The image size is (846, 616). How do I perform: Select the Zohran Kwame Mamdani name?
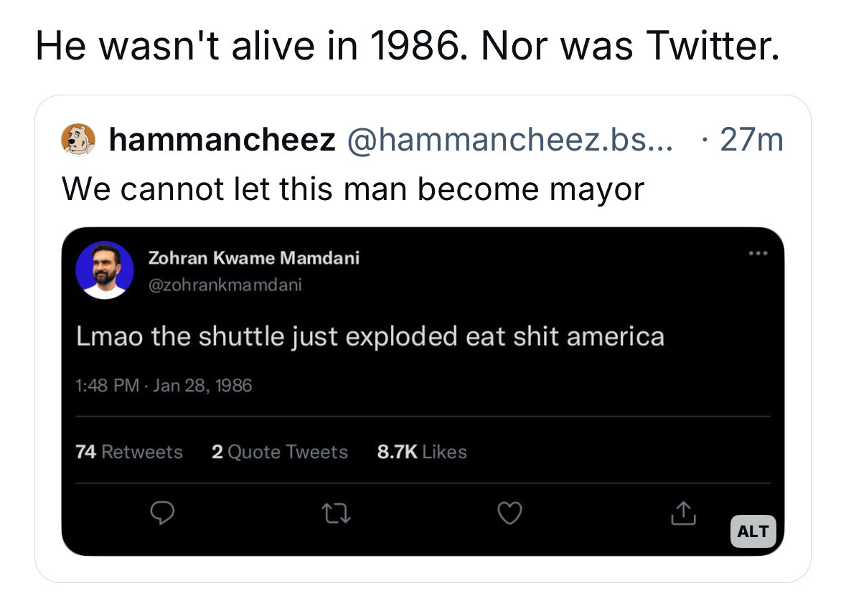(253, 258)
